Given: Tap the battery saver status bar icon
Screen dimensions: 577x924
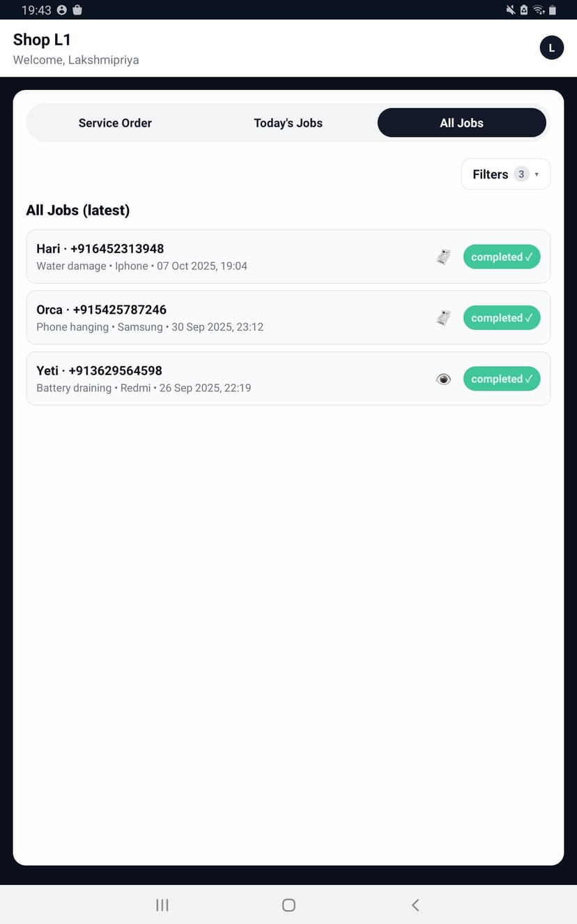Looking at the screenshot, I should tap(524, 10).
